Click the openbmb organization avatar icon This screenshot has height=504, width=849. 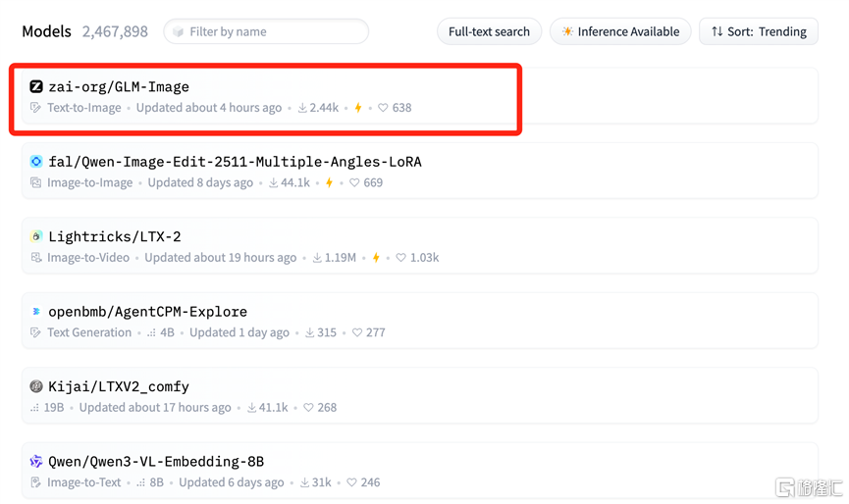click(x=36, y=312)
